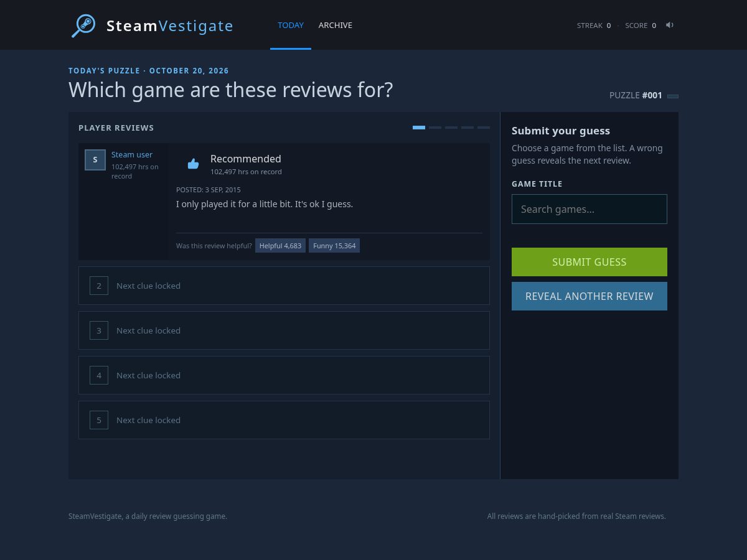Switch to the ARCHIVE tab
The height and width of the screenshot is (560, 747).
[x=336, y=26]
